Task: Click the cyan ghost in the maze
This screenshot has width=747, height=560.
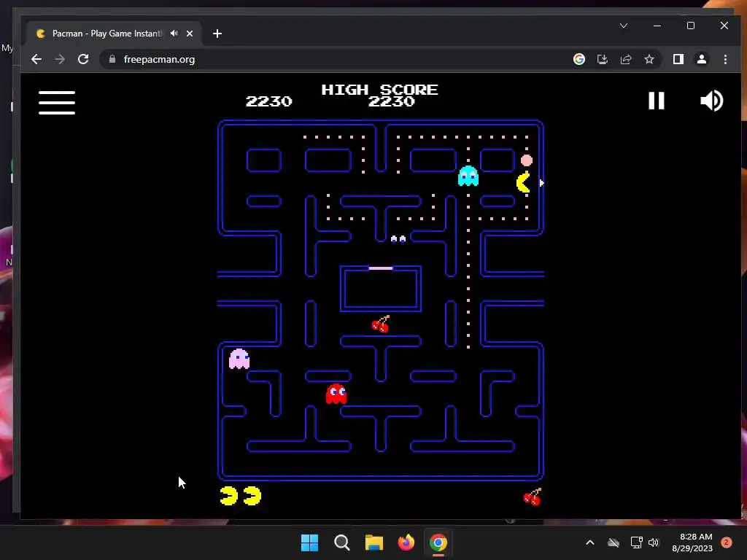Action: point(468,176)
